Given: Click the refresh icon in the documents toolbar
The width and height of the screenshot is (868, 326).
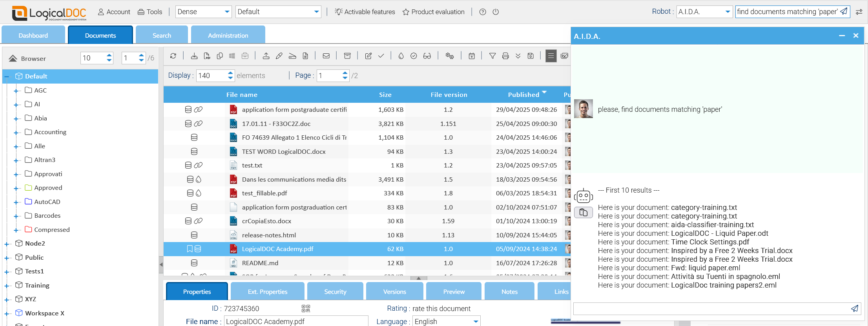Looking at the screenshot, I should point(173,56).
